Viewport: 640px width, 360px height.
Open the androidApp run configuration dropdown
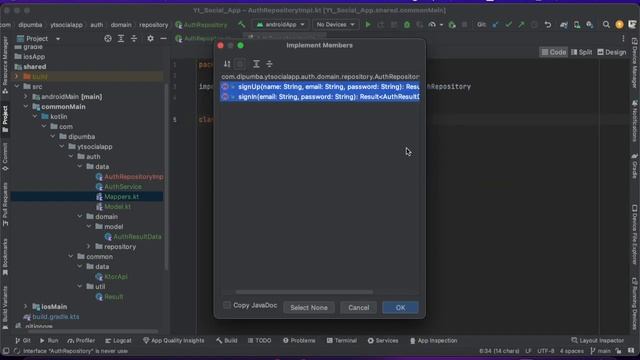click(x=280, y=24)
